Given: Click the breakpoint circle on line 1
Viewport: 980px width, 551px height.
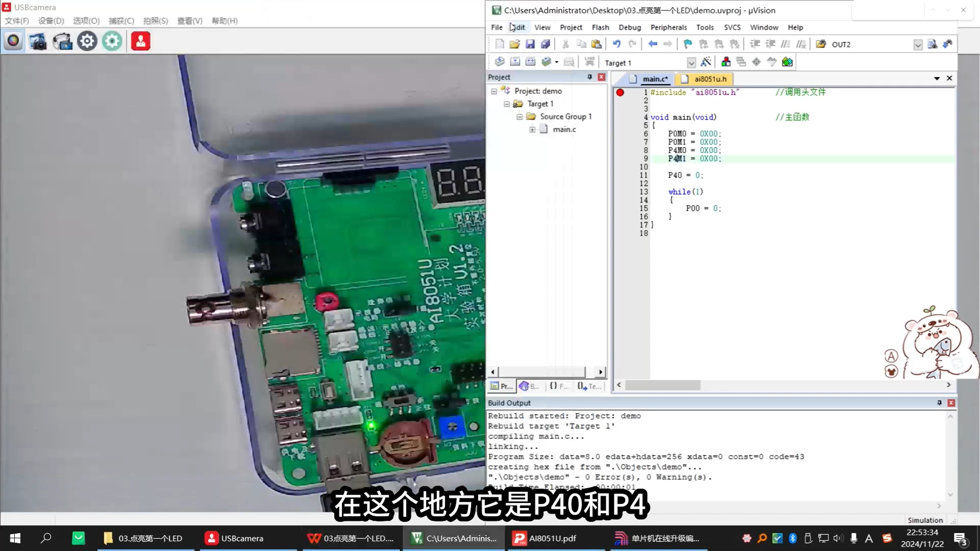Looking at the screenshot, I should [x=621, y=93].
